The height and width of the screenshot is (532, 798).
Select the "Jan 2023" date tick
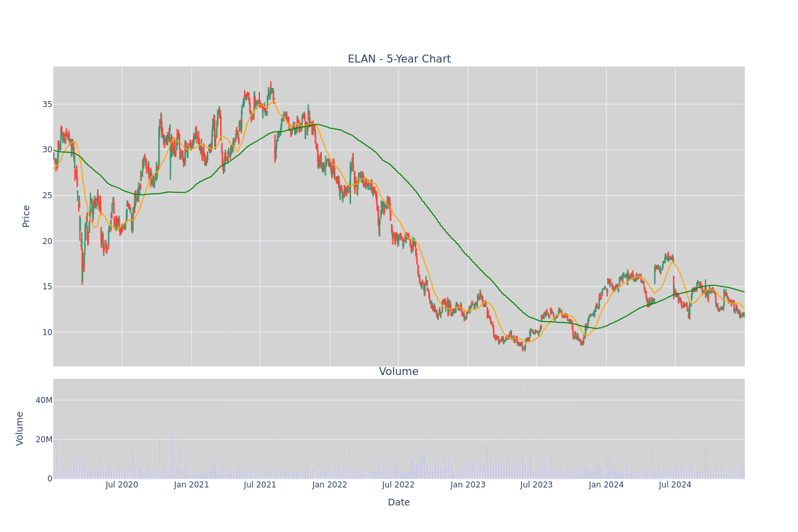pyautogui.click(x=468, y=485)
